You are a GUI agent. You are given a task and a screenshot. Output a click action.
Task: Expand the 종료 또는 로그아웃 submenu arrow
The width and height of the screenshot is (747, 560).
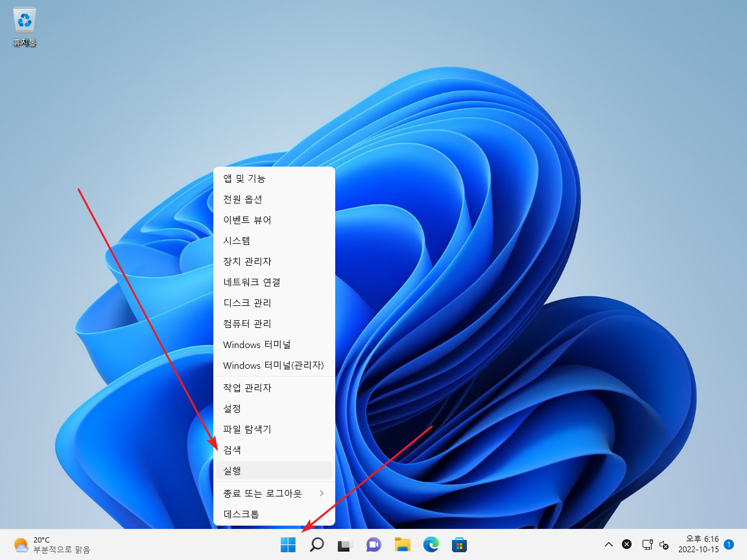322,493
